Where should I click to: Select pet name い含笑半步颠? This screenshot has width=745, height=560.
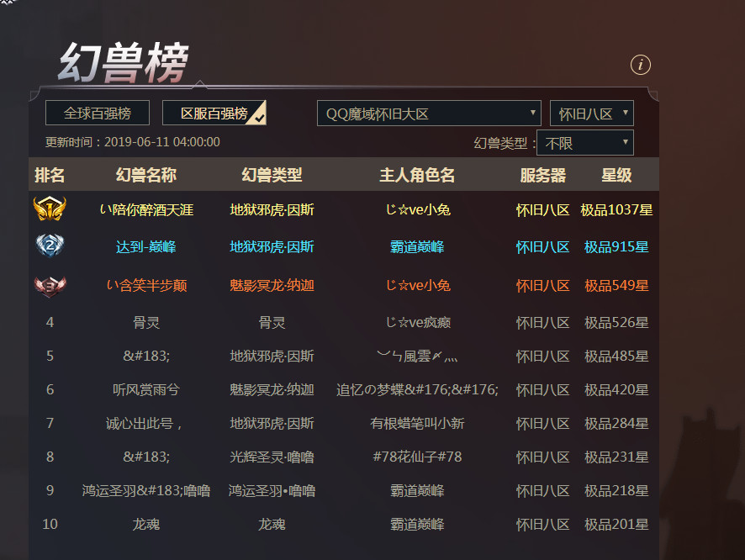[146, 285]
